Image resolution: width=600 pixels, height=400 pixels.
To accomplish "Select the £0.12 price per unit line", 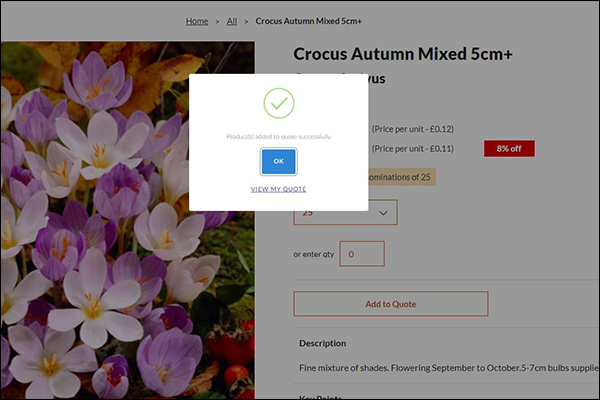I will (x=412, y=129).
